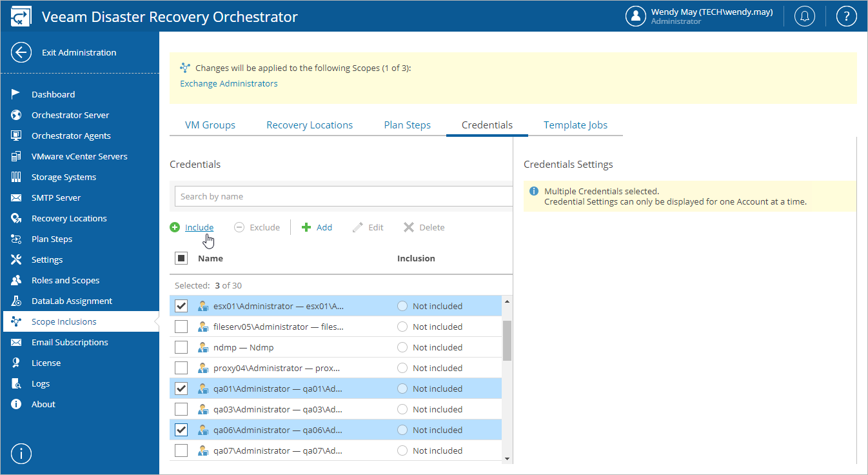This screenshot has width=868, height=475.
Task: Click the scroll up arrow of credentials list
Action: pos(507,301)
